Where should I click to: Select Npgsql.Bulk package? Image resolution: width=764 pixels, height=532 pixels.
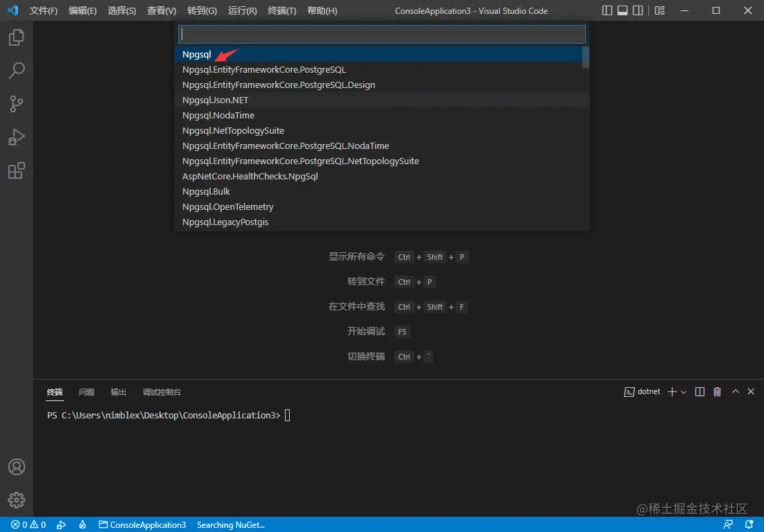tap(379, 191)
